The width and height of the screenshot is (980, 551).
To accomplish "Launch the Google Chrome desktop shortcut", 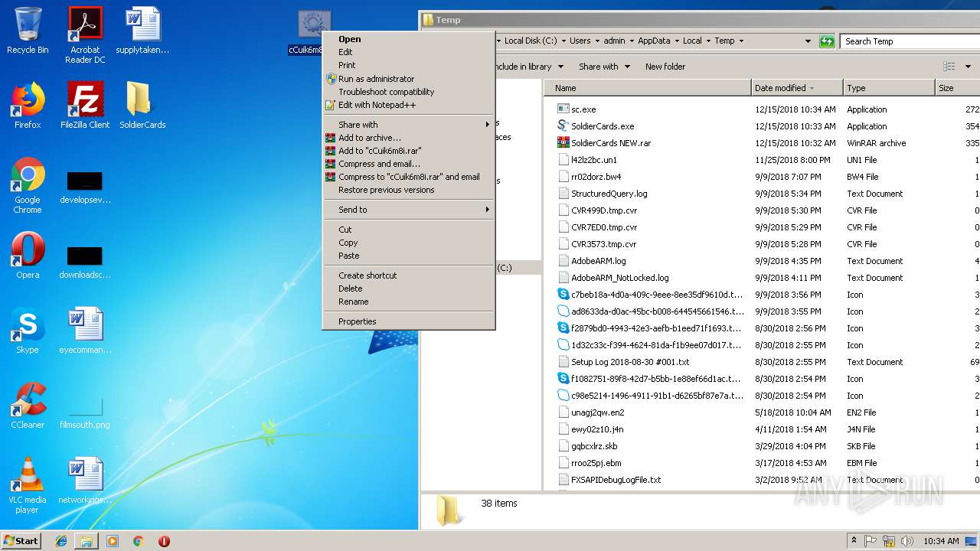I will (x=28, y=186).
